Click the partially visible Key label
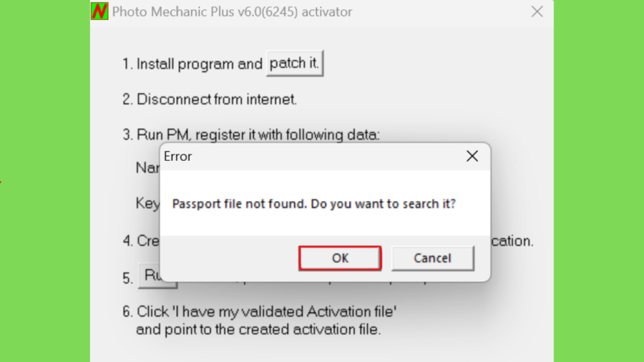Screen dimensions: 644x362 click(x=147, y=203)
